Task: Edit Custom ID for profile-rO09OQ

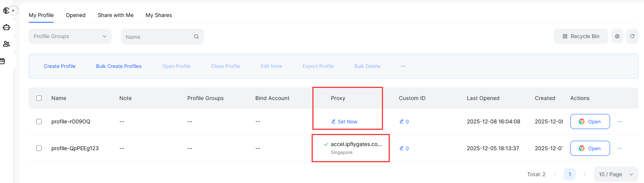Action: [x=402, y=121]
